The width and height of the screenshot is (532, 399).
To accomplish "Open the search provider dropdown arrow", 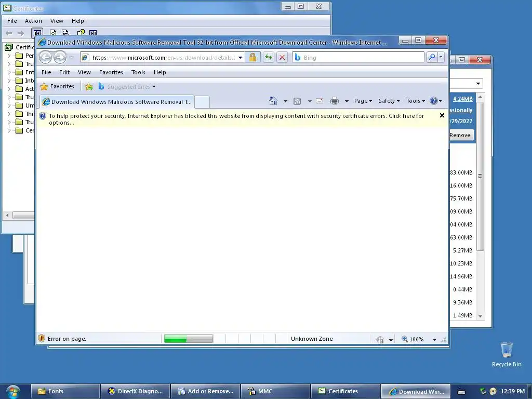I will pyautogui.click(x=441, y=57).
